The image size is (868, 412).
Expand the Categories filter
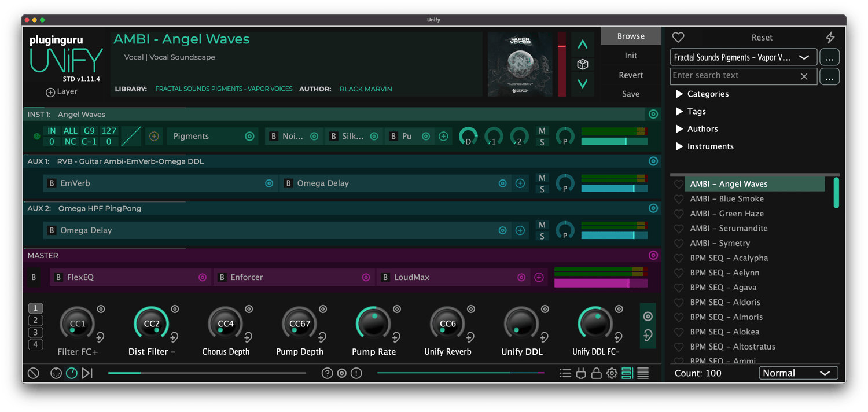[679, 94]
